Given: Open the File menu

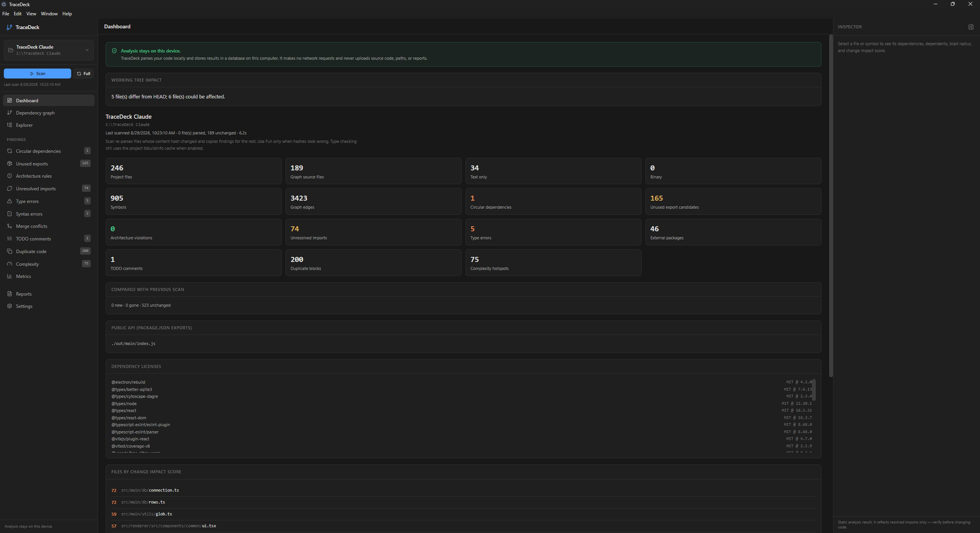Looking at the screenshot, I should pyautogui.click(x=6, y=13).
